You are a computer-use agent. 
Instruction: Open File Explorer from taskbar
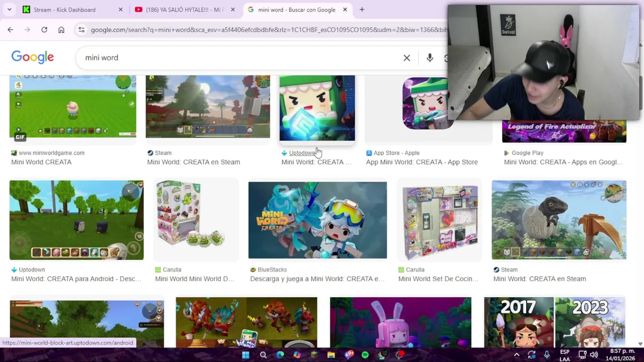331,355
